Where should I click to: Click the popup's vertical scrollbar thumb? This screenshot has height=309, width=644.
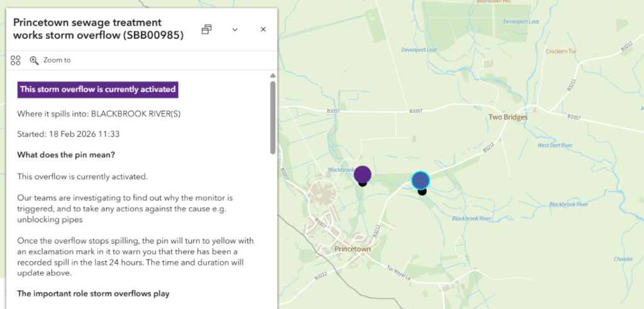(272, 116)
